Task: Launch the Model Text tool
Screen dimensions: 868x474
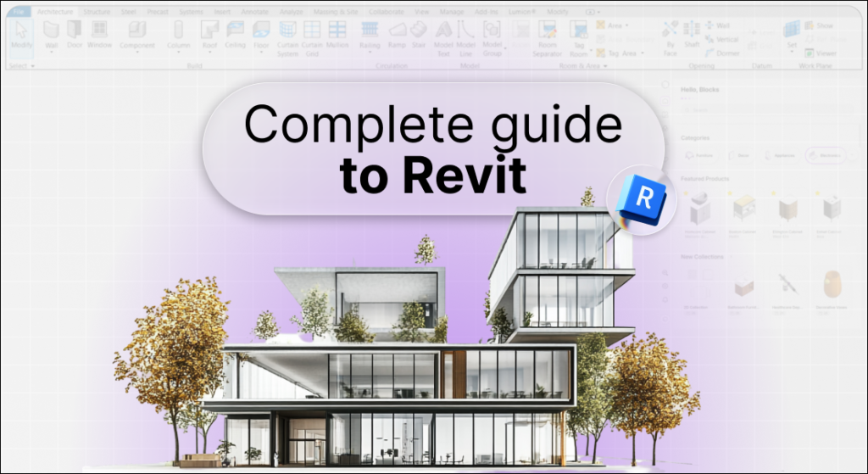Action: tap(443, 39)
